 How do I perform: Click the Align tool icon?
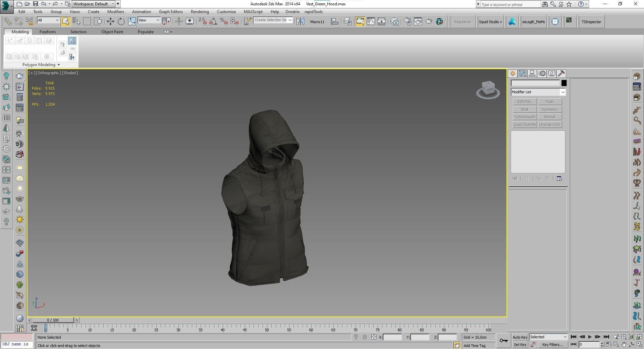(335, 21)
